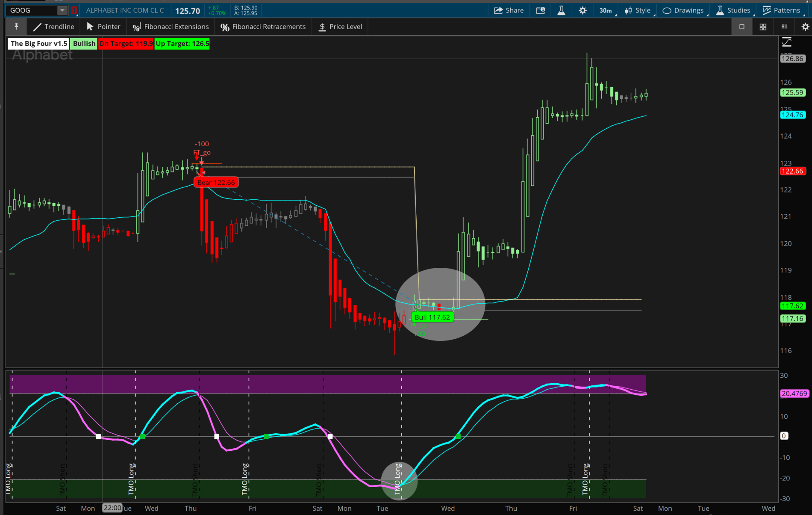Open chart settings gear in the top bar
The height and width of the screenshot is (515, 812).
(583, 10)
